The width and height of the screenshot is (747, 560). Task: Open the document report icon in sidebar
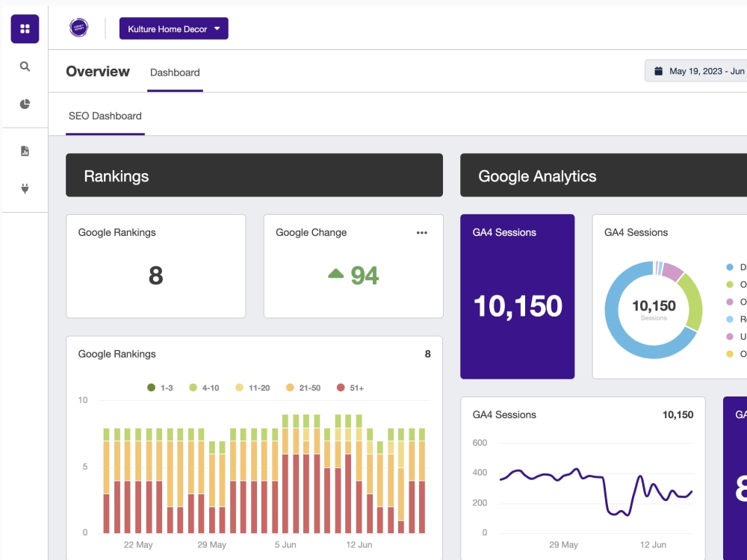coord(25,151)
